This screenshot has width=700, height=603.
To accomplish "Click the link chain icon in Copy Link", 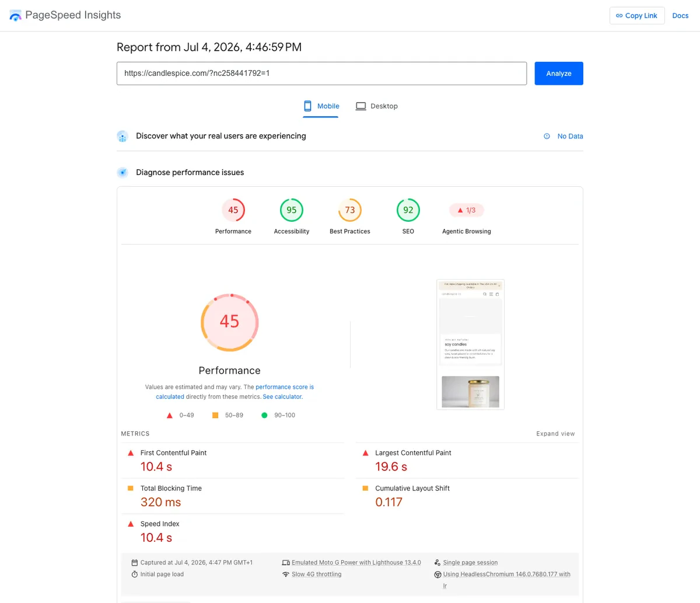I will tap(619, 16).
